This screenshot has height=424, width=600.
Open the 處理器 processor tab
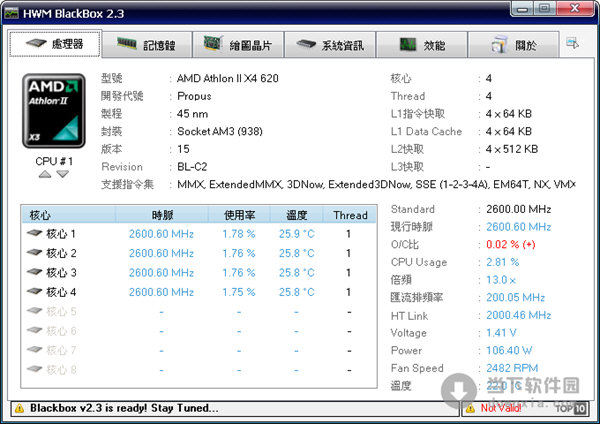[x=55, y=44]
